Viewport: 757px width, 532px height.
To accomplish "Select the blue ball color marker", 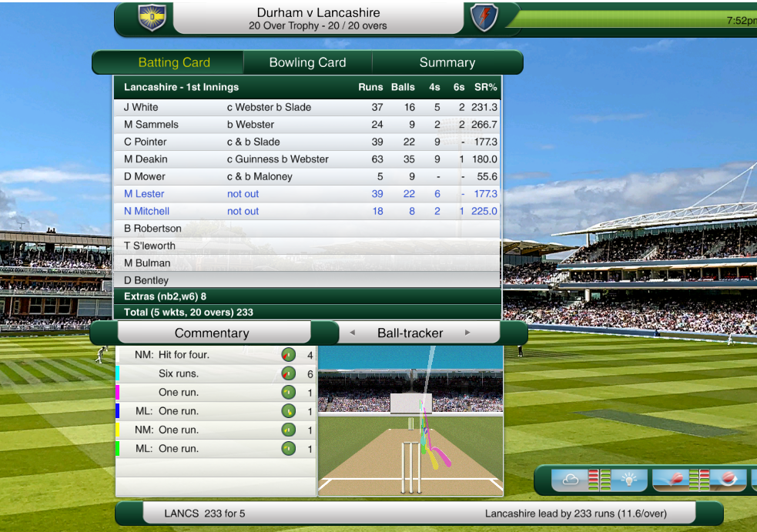I will point(118,411).
